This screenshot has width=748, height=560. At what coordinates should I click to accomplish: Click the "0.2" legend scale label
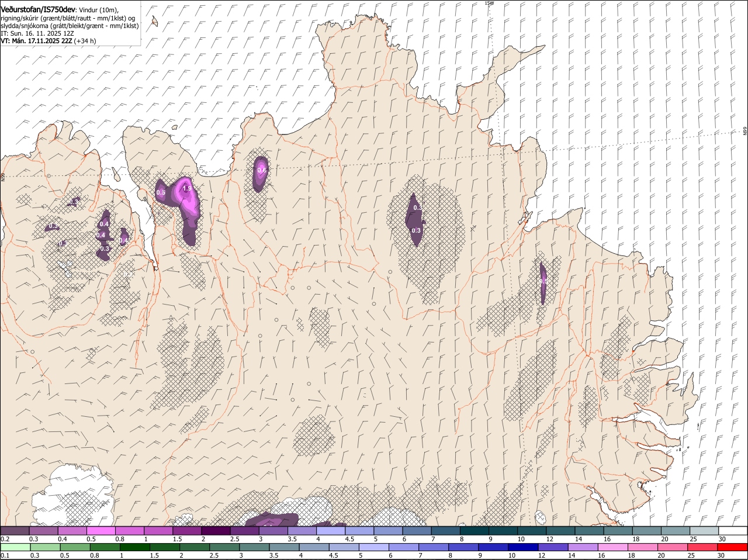tap(5, 539)
